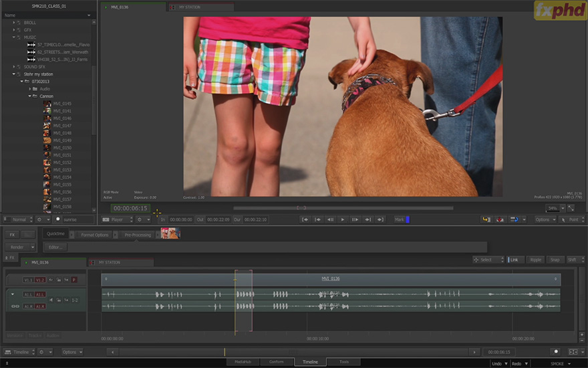Click the red Overwrite edit icon
The image size is (588, 368).
click(x=500, y=219)
